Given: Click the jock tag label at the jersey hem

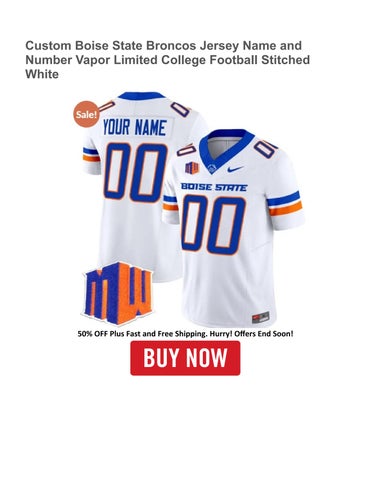Looking at the screenshot, I should click(x=261, y=317).
